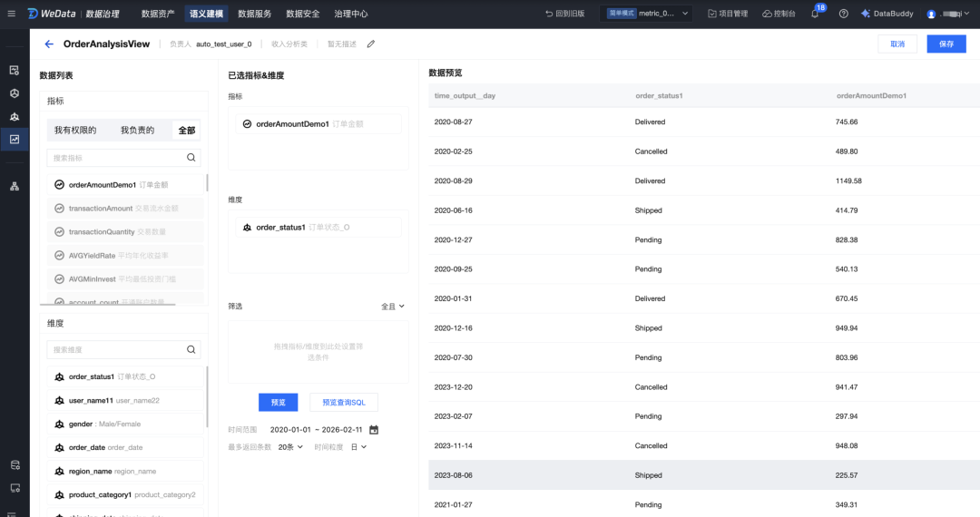
Task: Click the database settings icon at sidebar bottom
Action: point(15,464)
